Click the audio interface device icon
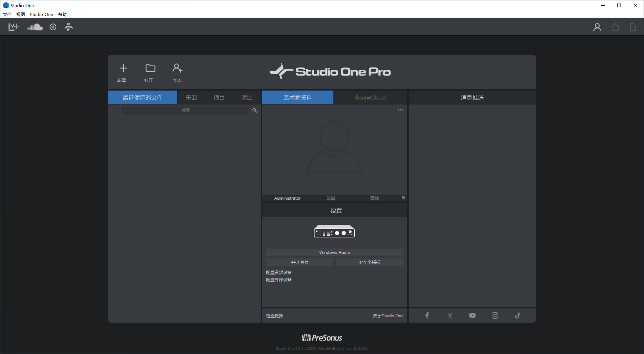The width and height of the screenshot is (644, 354). (334, 231)
